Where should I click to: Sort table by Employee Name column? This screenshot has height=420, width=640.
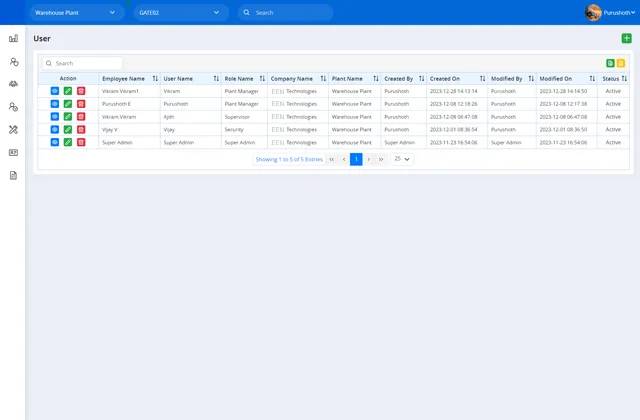click(x=155, y=78)
